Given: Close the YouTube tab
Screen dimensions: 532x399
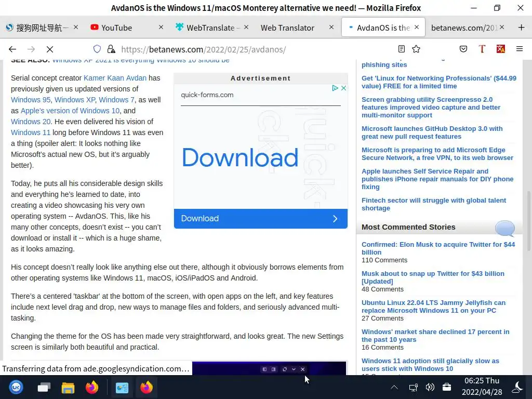Looking at the screenshot, I should click(161, 27).
